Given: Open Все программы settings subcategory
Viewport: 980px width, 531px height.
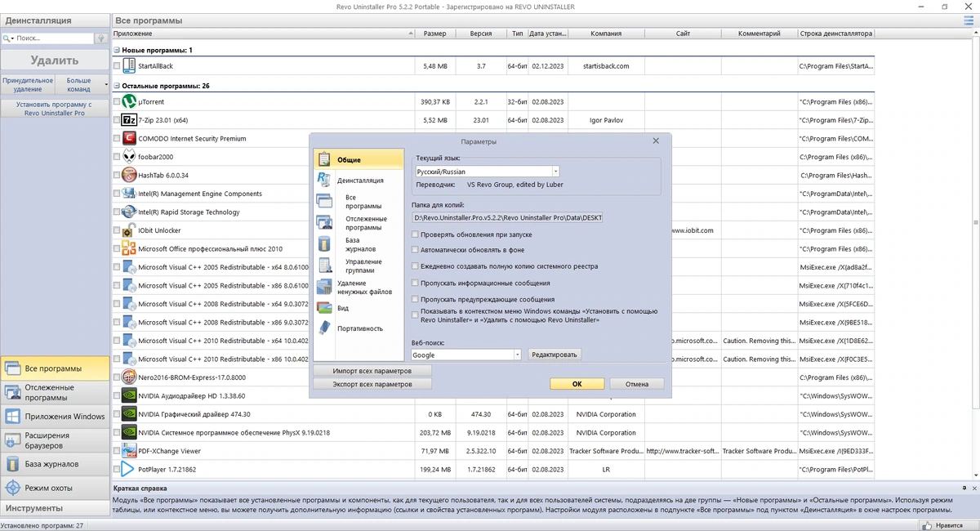Looking at the screenshot, I should (x=358, y=202).
